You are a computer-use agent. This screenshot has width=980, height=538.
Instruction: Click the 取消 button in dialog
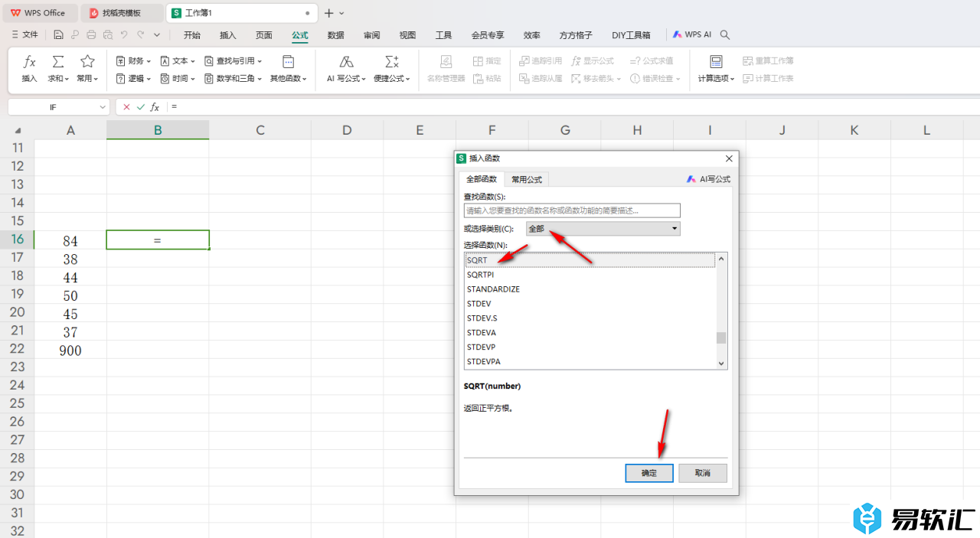click(703, 473)
